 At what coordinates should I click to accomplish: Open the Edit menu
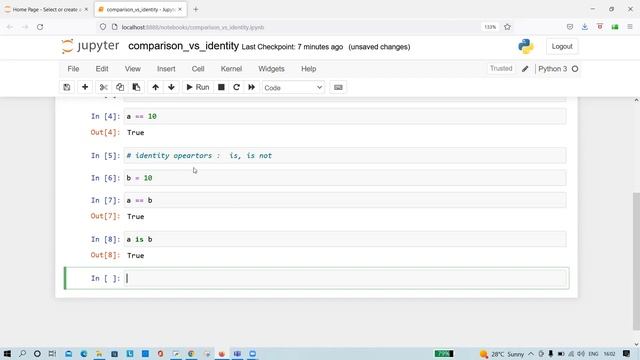(x=102, y=69)
